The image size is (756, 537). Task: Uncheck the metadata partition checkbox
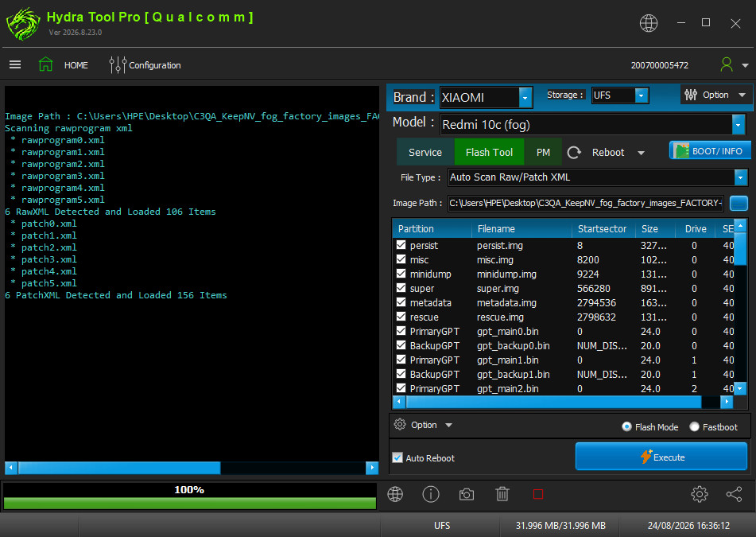pos(401,302)
